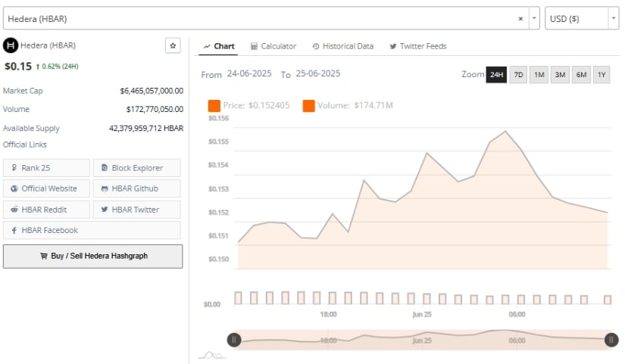Viewport: 625px width, 364px height.
Task: Click the right navigator range handle
Action: 611,340
